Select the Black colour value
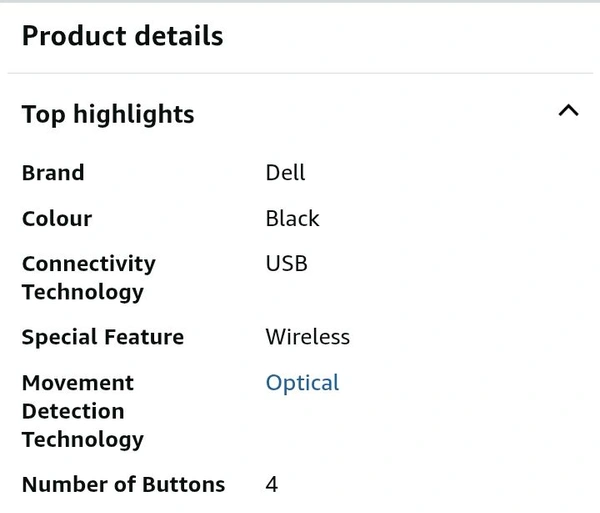 pos(292,219)
